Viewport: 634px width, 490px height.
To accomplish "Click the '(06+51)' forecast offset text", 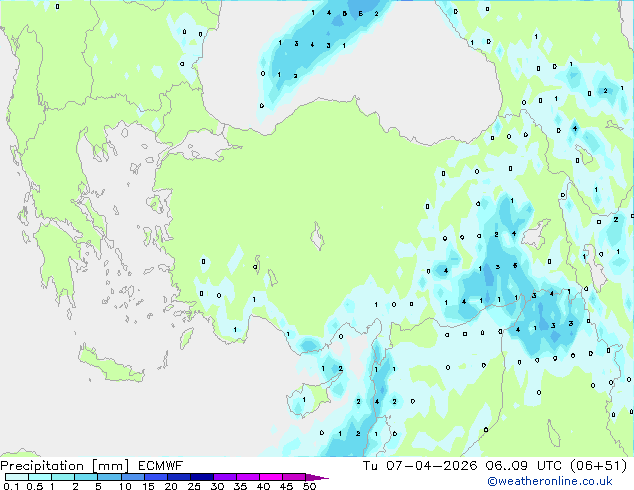I will click(x=598, y=466).
